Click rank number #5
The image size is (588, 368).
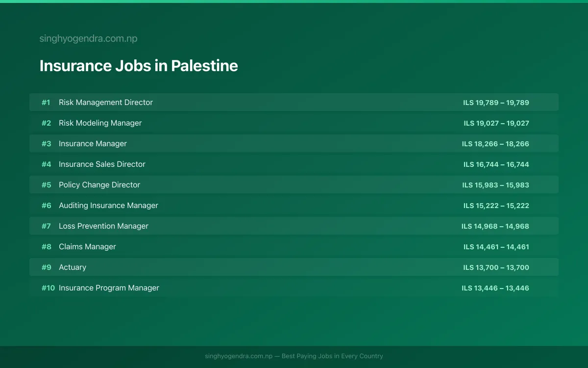(x=46, y=185)
